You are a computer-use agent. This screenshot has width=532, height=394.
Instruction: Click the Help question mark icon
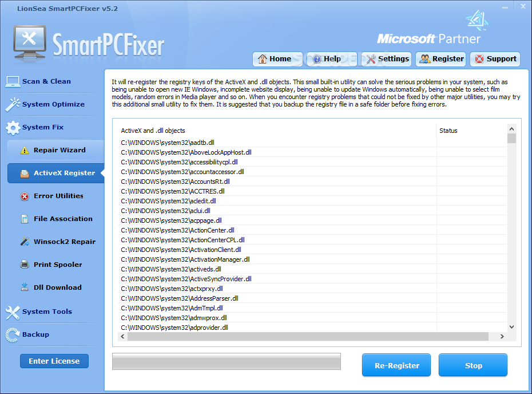316,59
